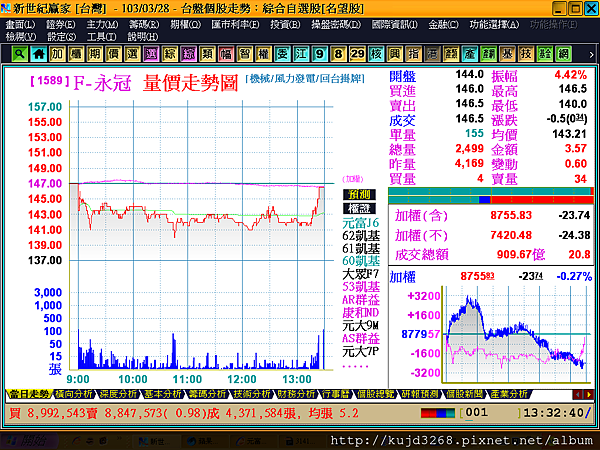Viewport: 600px width, 450px height.
Task: Open the 投資(B) menu
Action: (x=285, y=25)
